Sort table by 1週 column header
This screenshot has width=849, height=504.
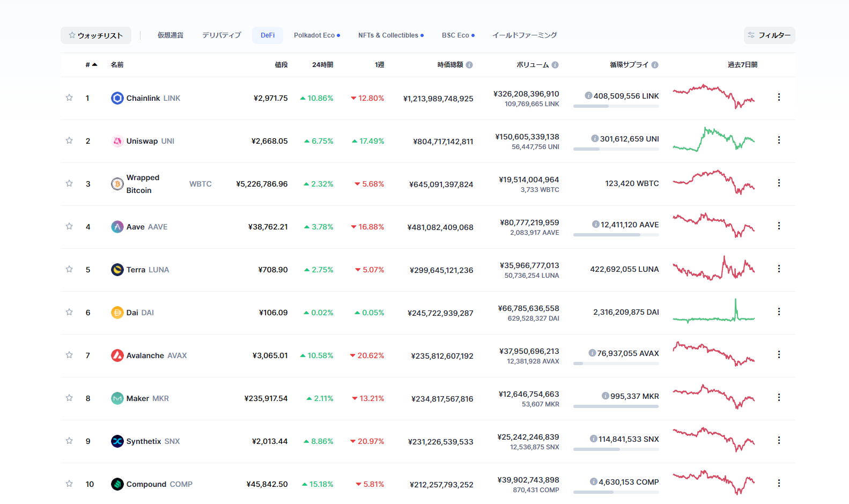379,65
